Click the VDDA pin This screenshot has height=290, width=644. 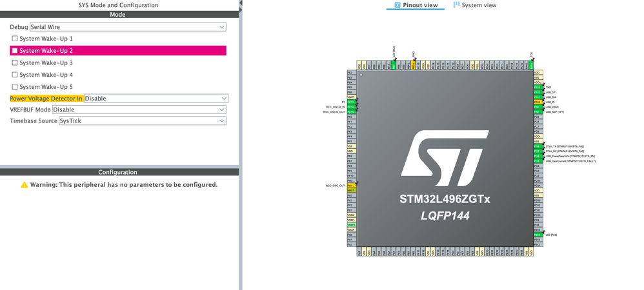(x=352, y=229)
